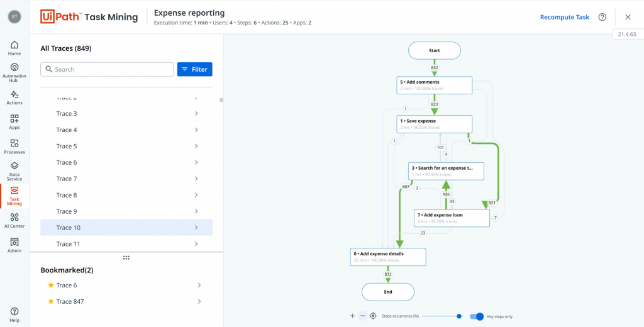Toggle Key steps only switch
This screenshot has width=644, height=327.
pyautogui.click(x=477, y=316)
